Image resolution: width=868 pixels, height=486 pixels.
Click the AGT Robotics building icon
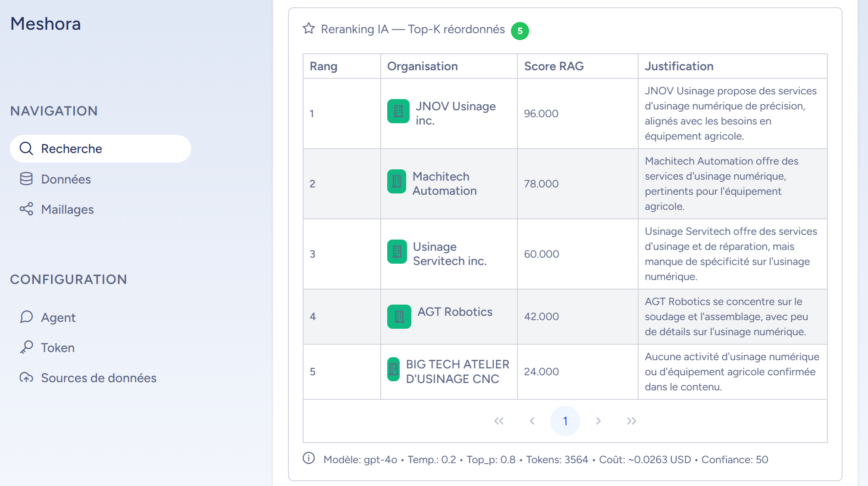tap(399, 317)
